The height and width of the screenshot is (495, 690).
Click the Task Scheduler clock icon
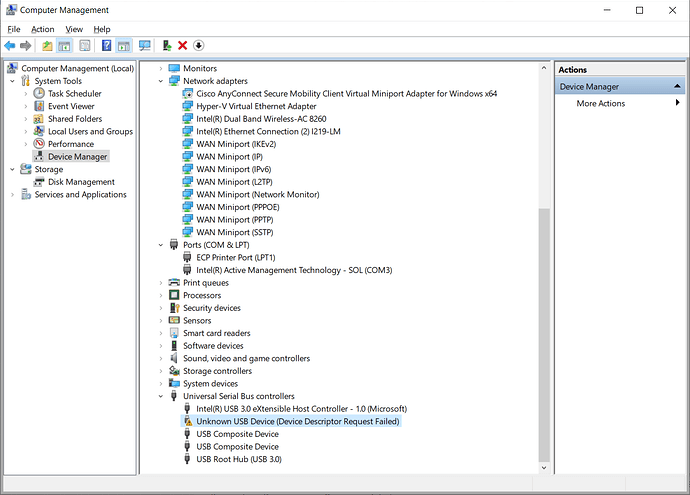coord(39,93)
